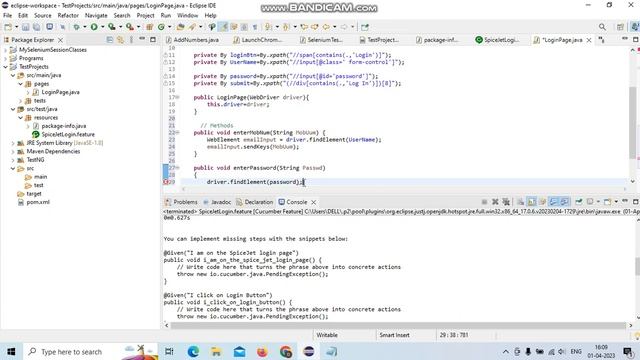Click the New file toolbar icon

pyautogui.click(x=8, y=27)
